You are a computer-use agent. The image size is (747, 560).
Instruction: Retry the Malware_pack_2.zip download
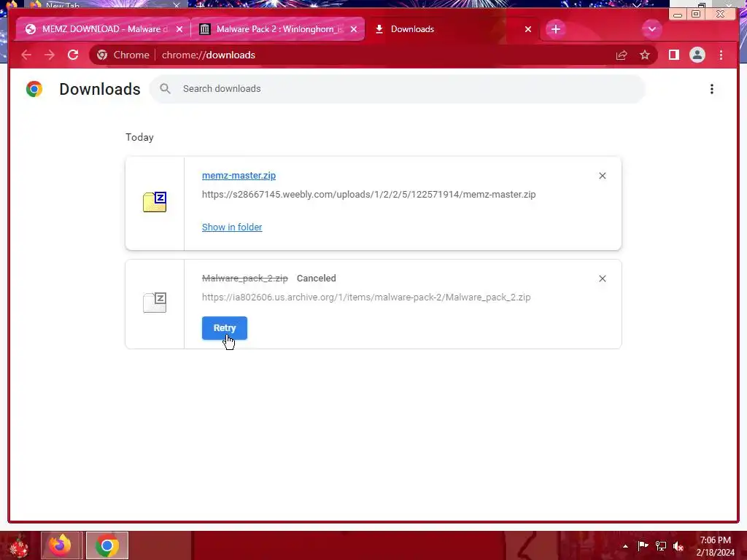pos(225,328)
